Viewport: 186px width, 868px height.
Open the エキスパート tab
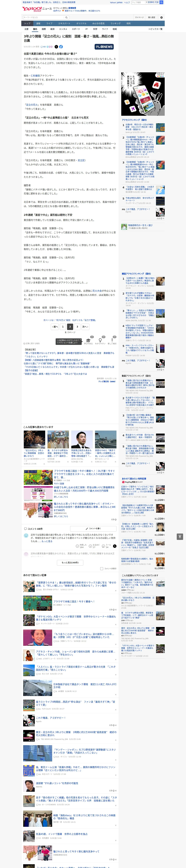[x=64, y=24]
